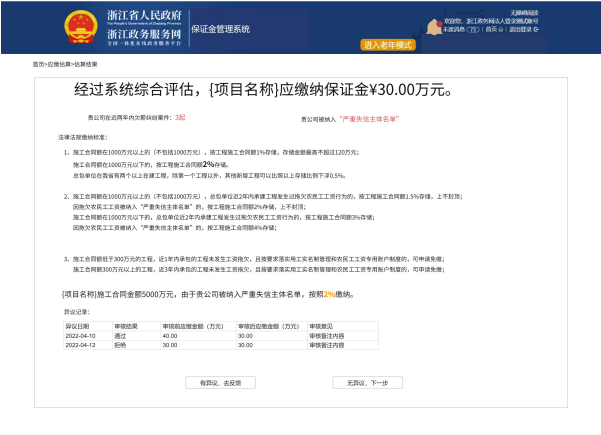This screenshot has height=435, width=601.
Task: Click the 进入老年模式 button
Action: [388, 45]
